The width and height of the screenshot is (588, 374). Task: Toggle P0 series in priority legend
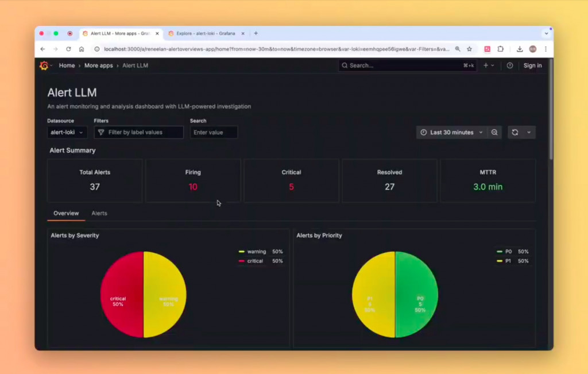tap(509, 252)
